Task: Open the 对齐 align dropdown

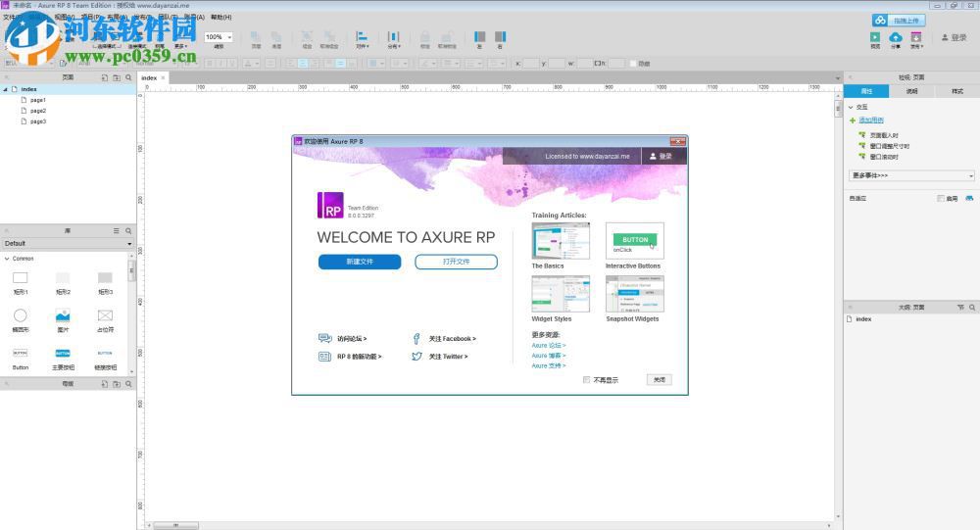Action: tap(362, 39)
